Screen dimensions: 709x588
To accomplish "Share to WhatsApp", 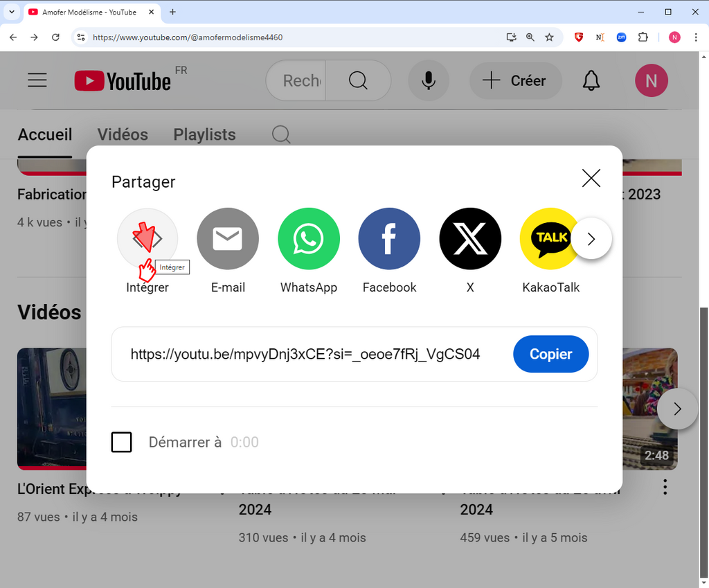I will pyautogui.click(x=309, y=238).
